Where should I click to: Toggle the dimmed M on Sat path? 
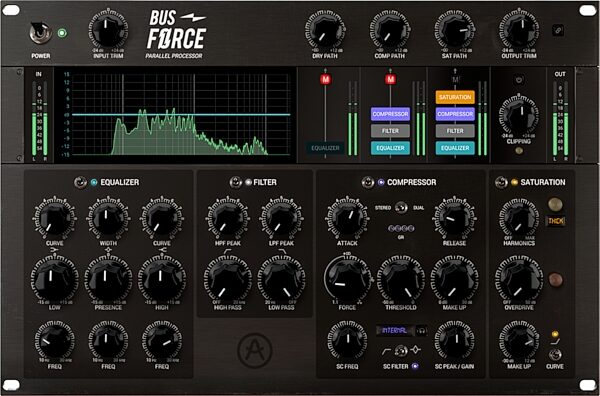tap(455, 80)
